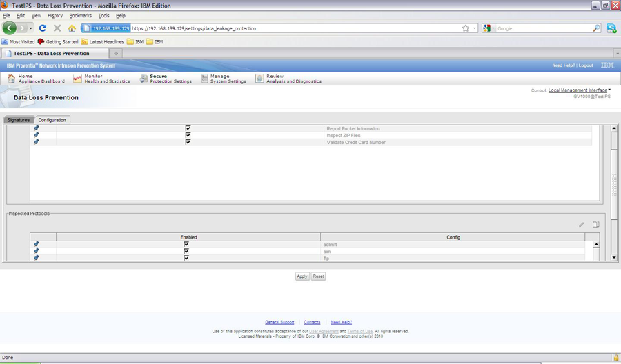Open a new tab with plus button
This screenshot has width=621, height=364.
(x=116, y=53)
